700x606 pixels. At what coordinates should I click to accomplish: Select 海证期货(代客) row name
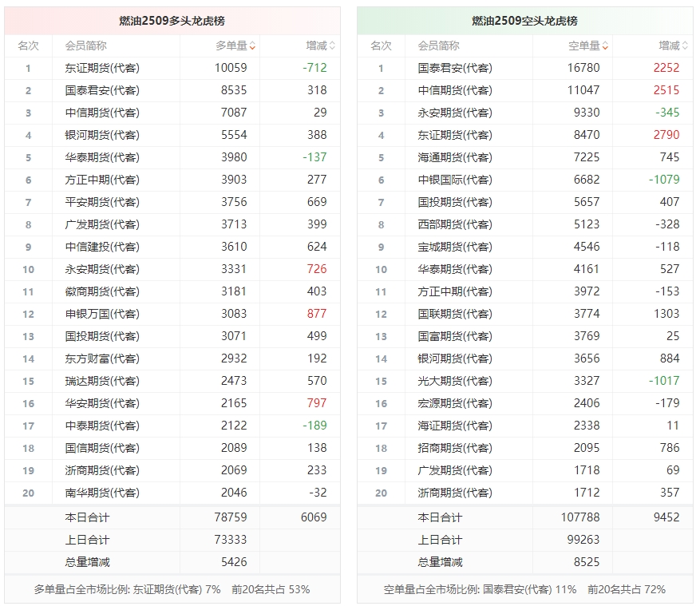pos(455,425)
